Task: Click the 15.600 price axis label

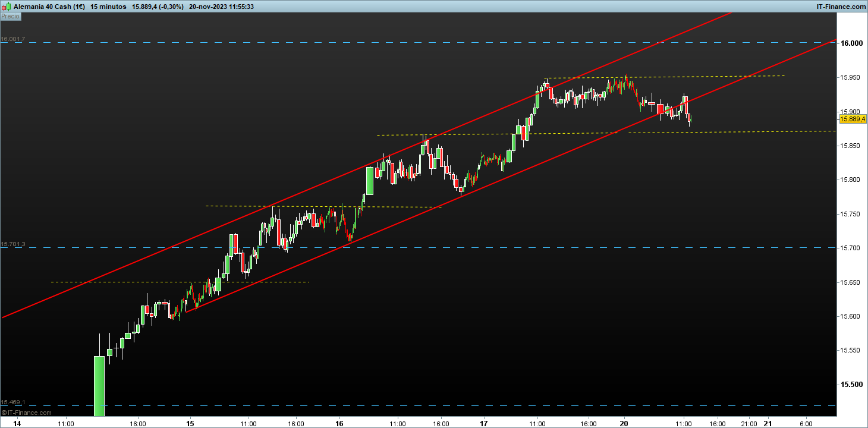Action: [850, 316]
